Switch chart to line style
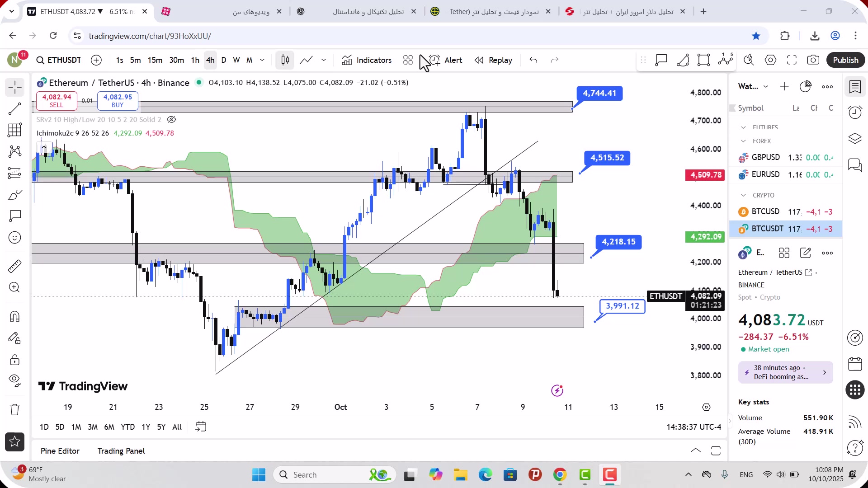The height and width of the screenshot is (488, 868). [x=307, y=60]
